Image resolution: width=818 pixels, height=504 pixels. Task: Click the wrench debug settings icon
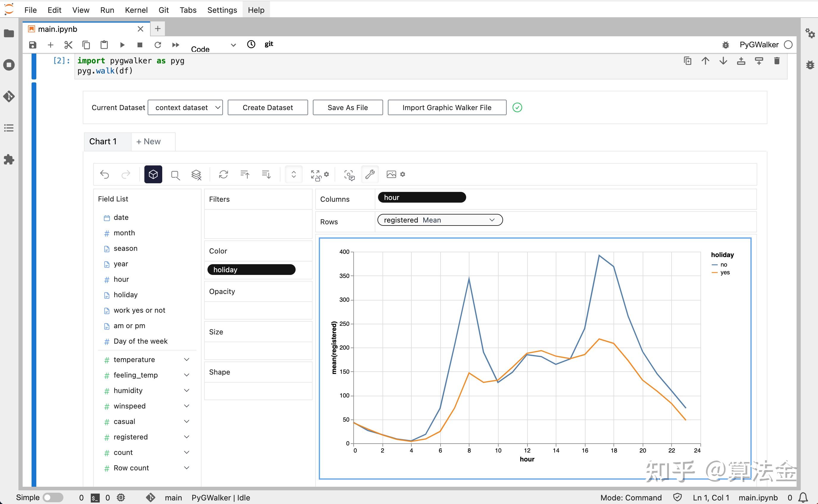coord(370,174)
